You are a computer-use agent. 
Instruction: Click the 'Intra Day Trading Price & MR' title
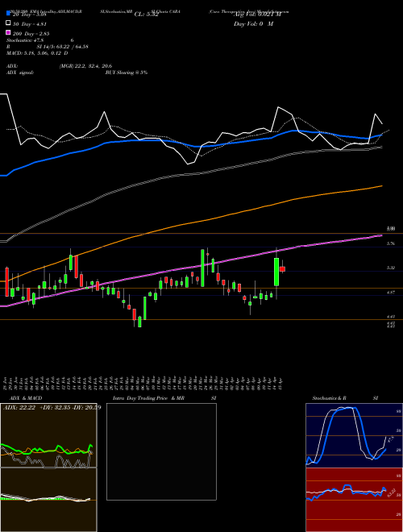[x=148, y=398]
